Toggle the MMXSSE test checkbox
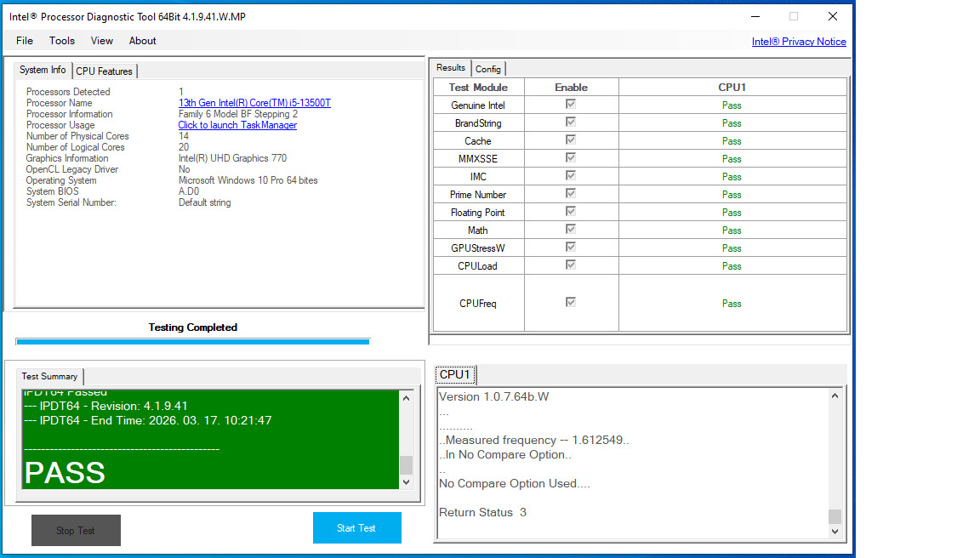Viewport: 980px width, 558px height. pos(571,157)
